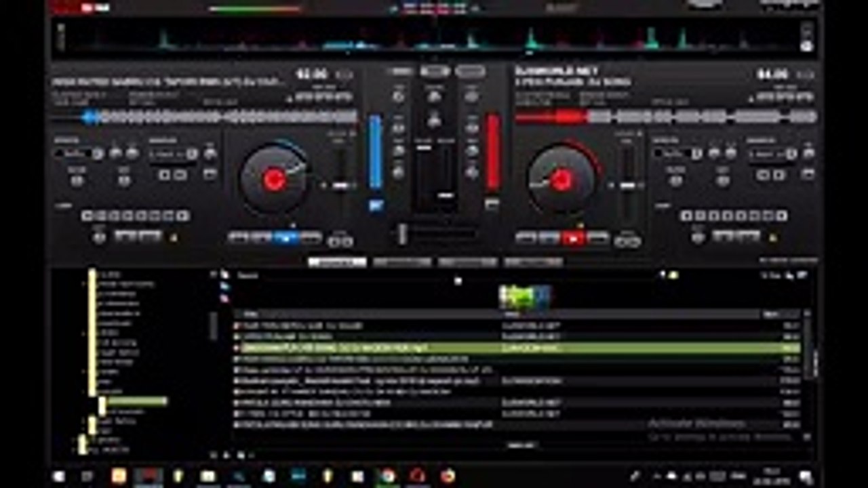Select the highlighted first browser panel tab
Screen dimensions: 868x488
(337, 262)
